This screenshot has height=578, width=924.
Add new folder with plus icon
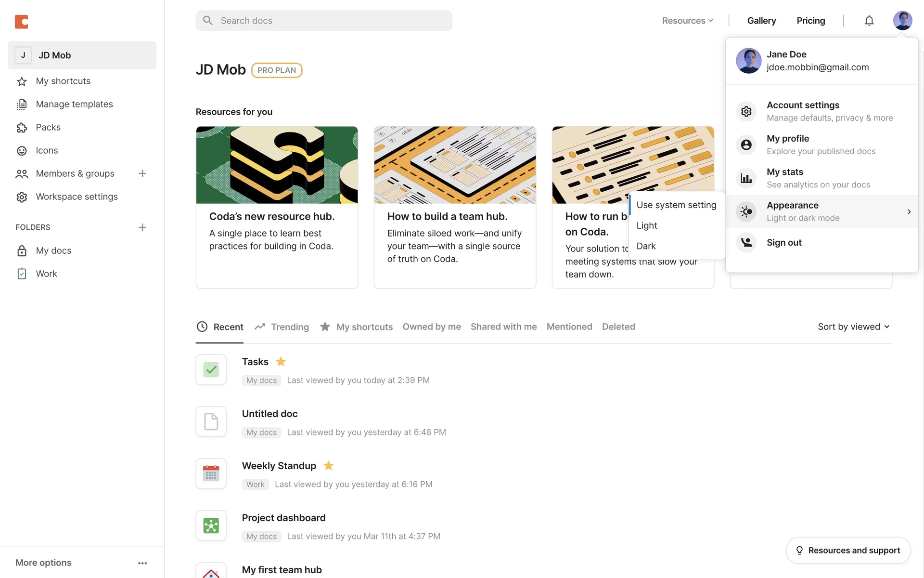point(142,227)
